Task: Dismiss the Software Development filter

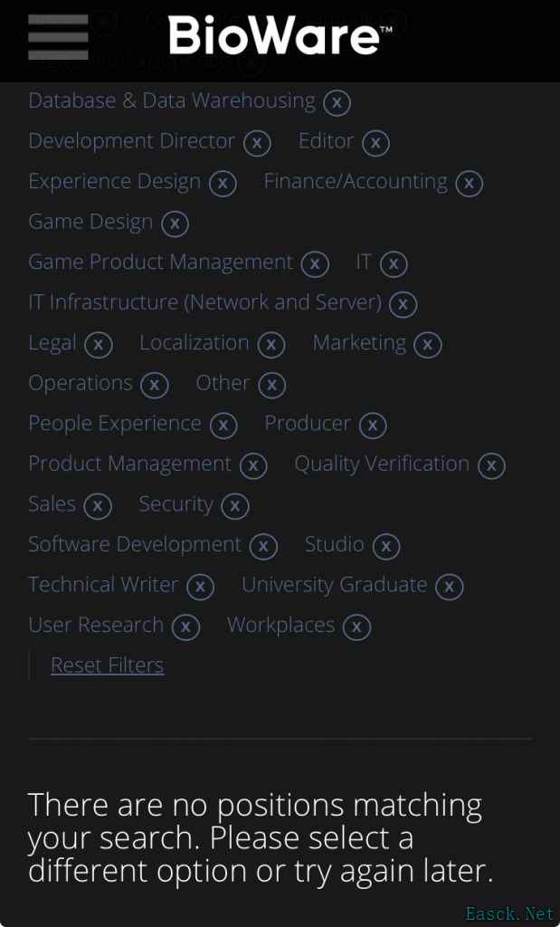Action: (x=263, y=547)
